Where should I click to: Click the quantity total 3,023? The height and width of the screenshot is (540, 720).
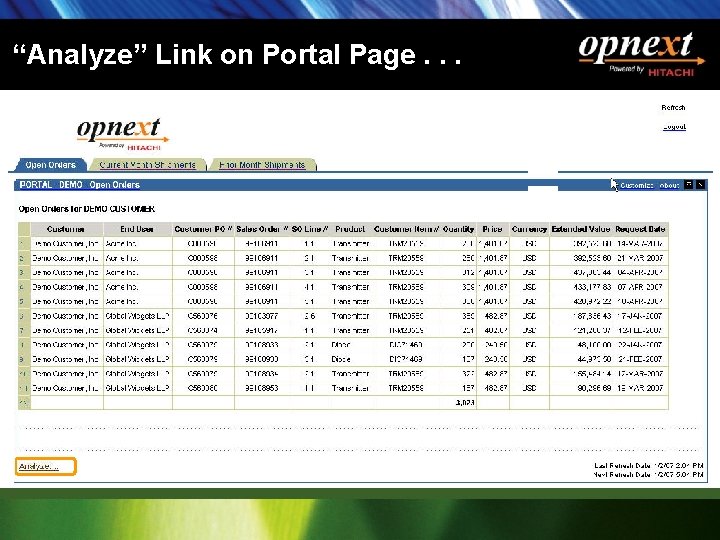pos(465,403)
